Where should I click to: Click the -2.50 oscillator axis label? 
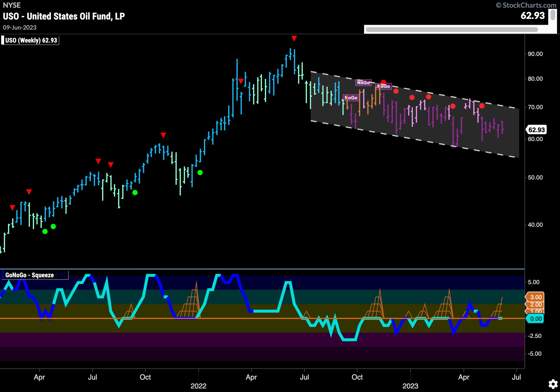tap(535, 336)
